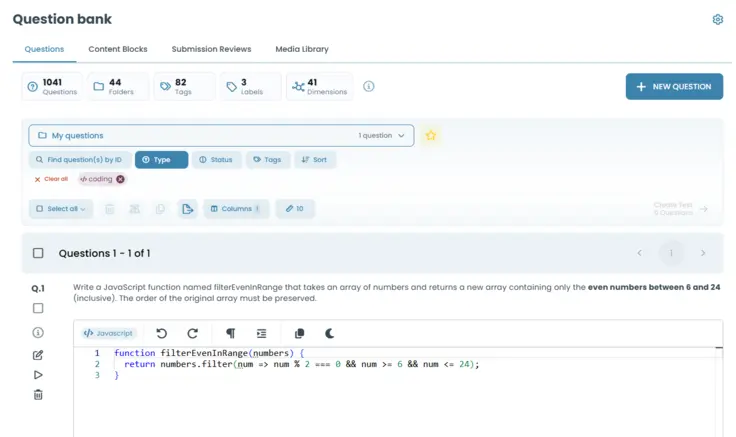
Task: Open the Media Library tab
Action: pyautogui.click(x=302, y=49)
